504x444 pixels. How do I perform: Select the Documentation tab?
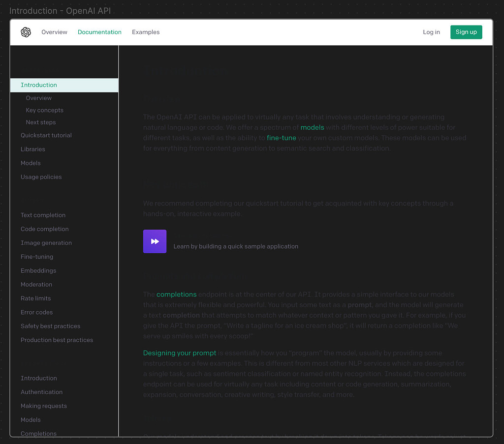pos(99,32)
